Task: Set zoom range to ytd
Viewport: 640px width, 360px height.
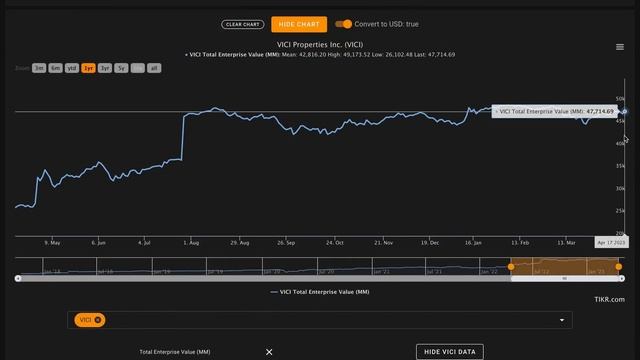Action: pos(72,68)
